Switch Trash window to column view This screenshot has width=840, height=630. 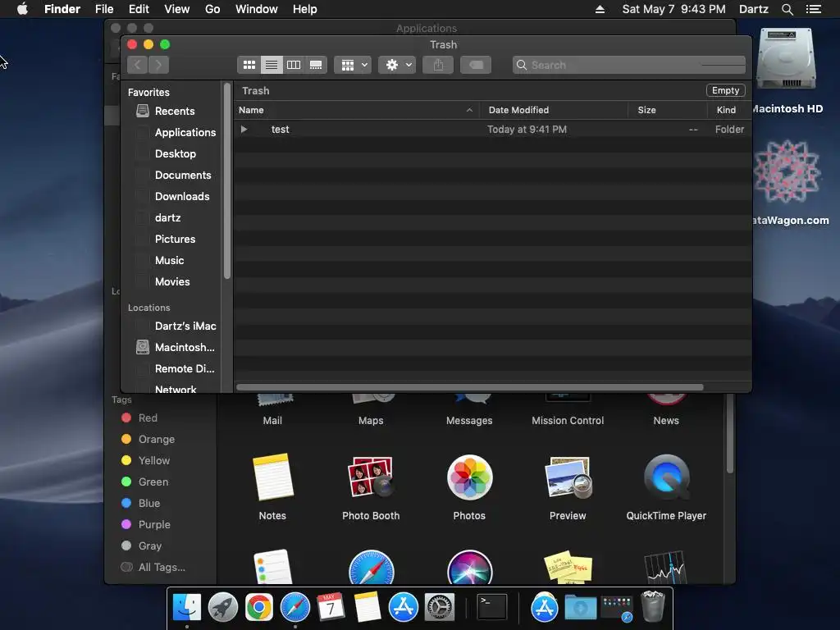294,65
